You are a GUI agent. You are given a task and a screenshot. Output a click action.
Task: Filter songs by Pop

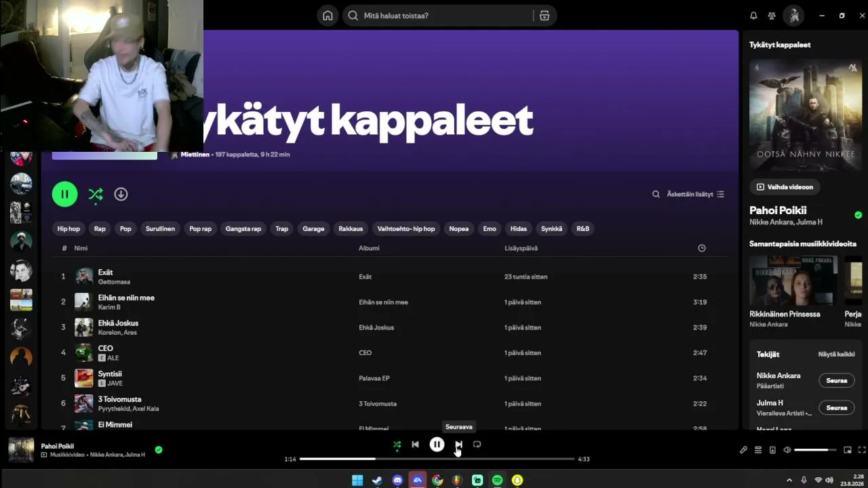click(125, 229)
